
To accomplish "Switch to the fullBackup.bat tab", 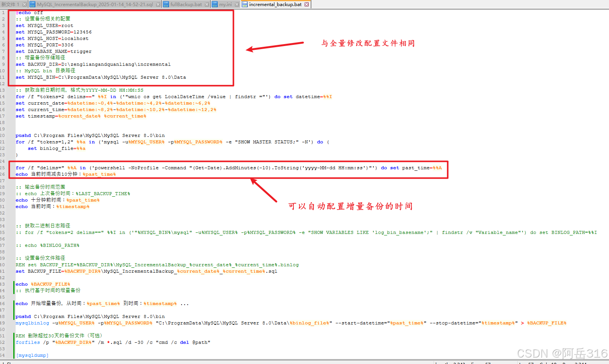I will point(186,4).
